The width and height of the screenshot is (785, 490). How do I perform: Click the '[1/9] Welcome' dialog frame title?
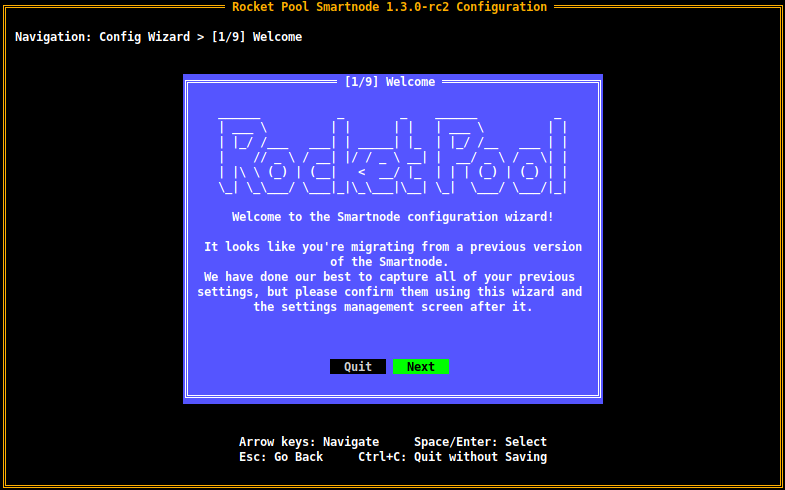[390, 82]
